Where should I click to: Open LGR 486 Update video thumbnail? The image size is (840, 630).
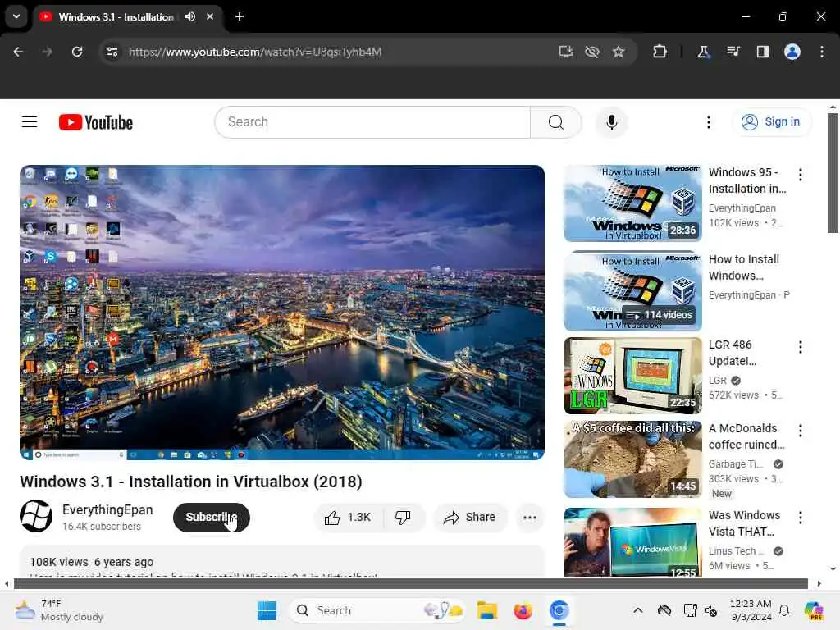coord(632,376)
